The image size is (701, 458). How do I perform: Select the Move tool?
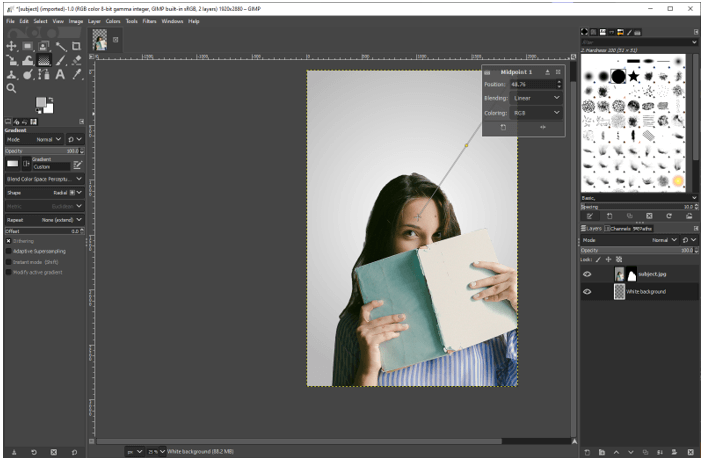11,46
